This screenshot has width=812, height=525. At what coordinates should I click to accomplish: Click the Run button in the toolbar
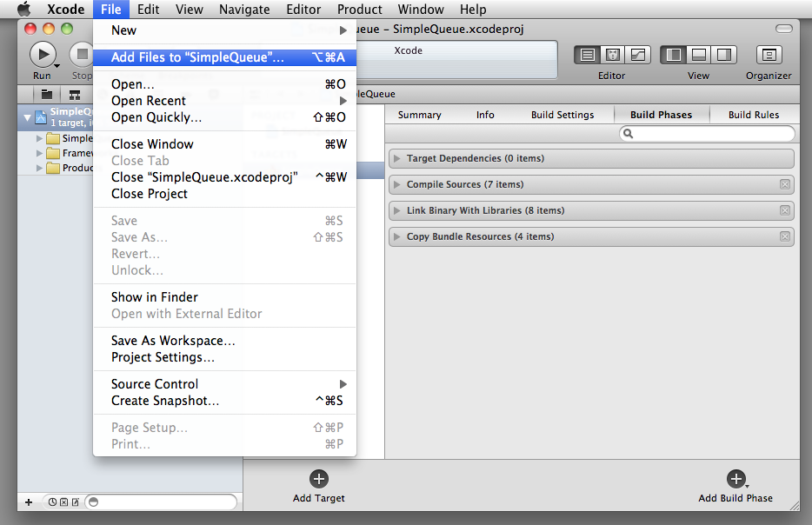coord(42,55)
